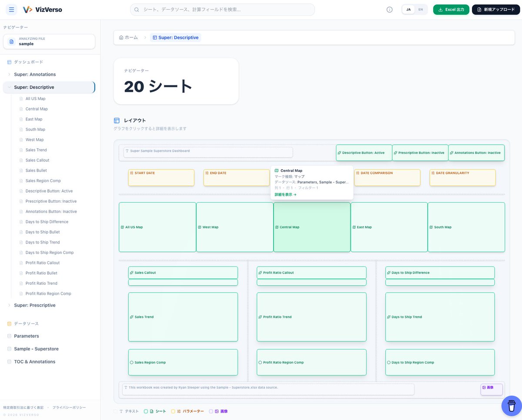Switch language to JA

pyautogui.click(x=408, y=10)
